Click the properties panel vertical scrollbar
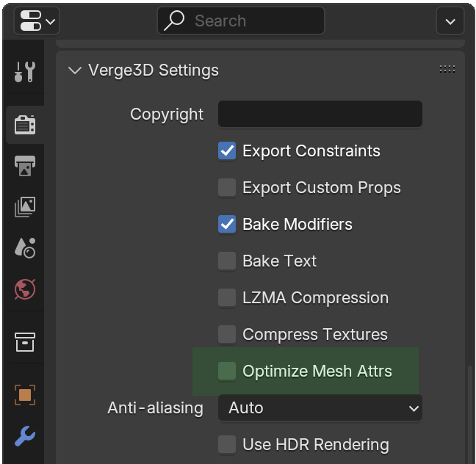The width and height of the screenshot is (476, 464). tap(470, 414)
